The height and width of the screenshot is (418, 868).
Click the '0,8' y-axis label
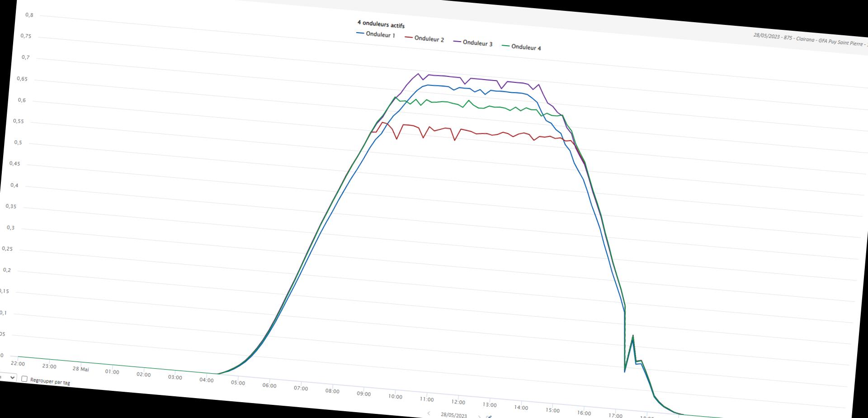[29, 15]
